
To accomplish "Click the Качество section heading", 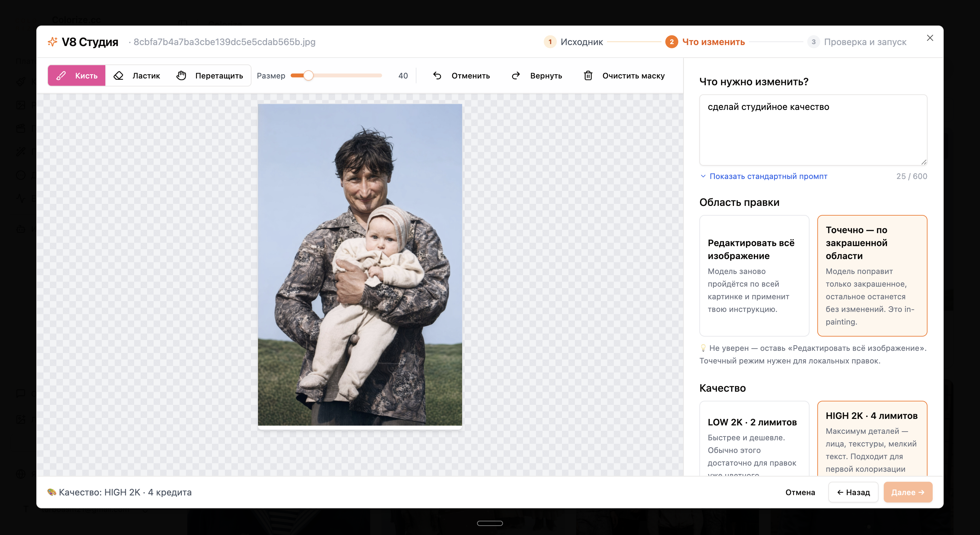I will click(722, 388).
